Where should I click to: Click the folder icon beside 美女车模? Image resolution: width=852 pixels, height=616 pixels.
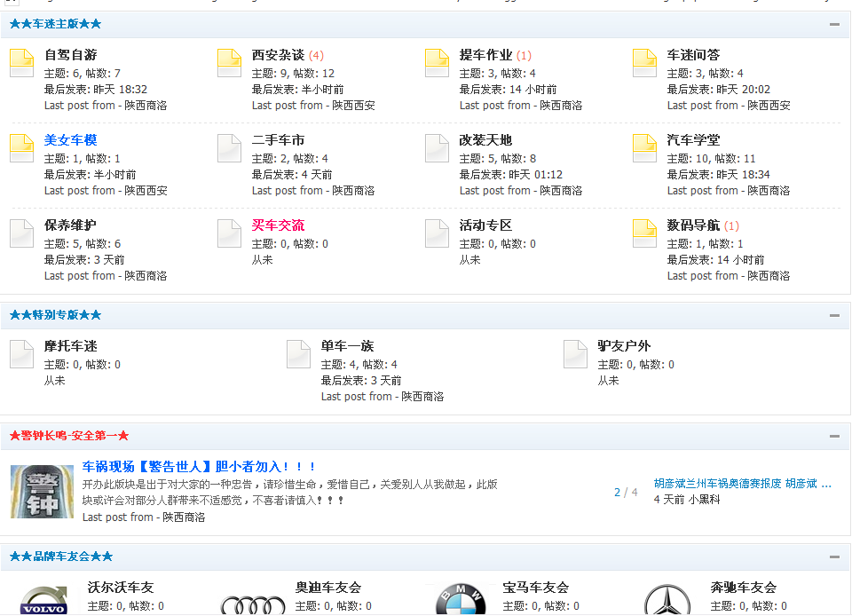(x=21, y=148)
